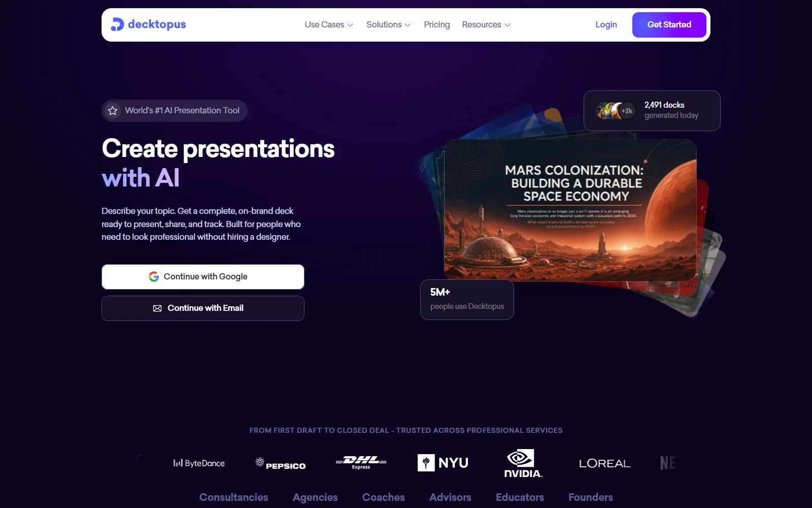This screenshot has height=508, width=812.
Task: Click the PepsiCo logo
Action: (280, 464)
